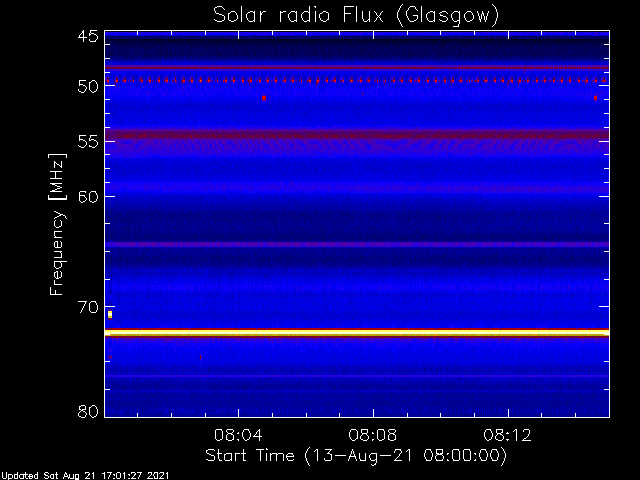Viewport: 640px width, 480px height.
Task: Click the thin red band near 48 MHz
Action: coord(357,68)
